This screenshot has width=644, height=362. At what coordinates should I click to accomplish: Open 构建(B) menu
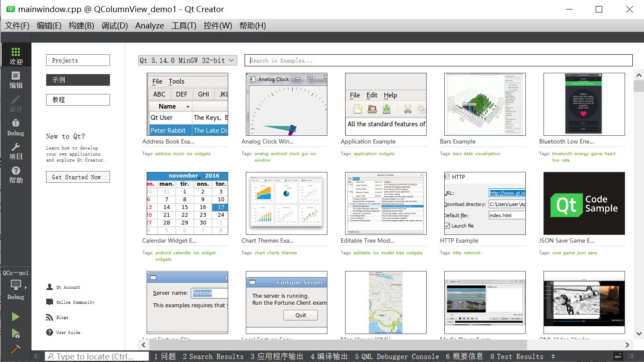point(82,25)
